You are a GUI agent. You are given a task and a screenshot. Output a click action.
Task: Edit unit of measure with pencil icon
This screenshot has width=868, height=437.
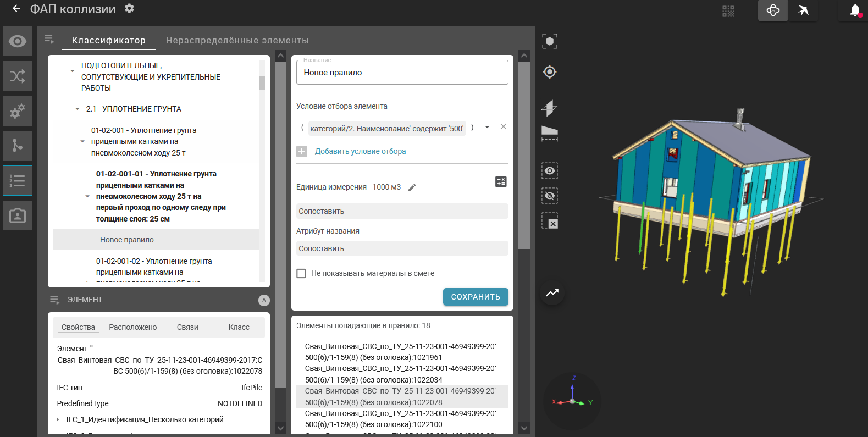coord(412,187)
